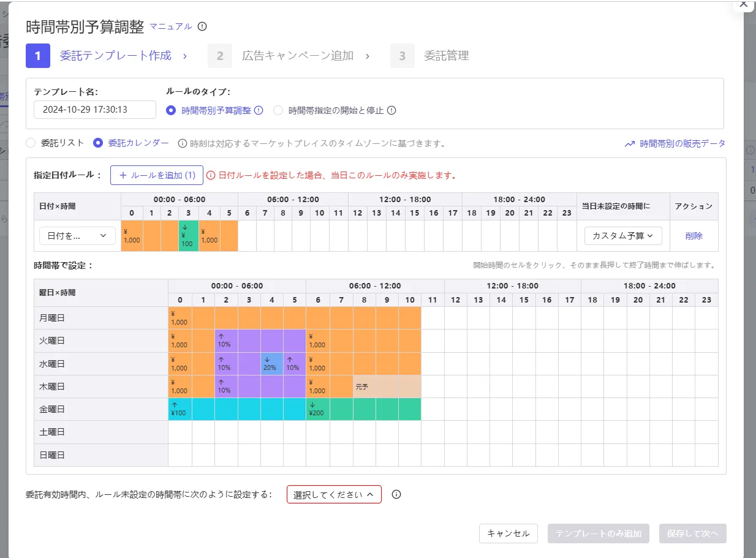Click the trend-chart icon for 時間帯別の販売データ
756x558 pixels.
(629, 144)
